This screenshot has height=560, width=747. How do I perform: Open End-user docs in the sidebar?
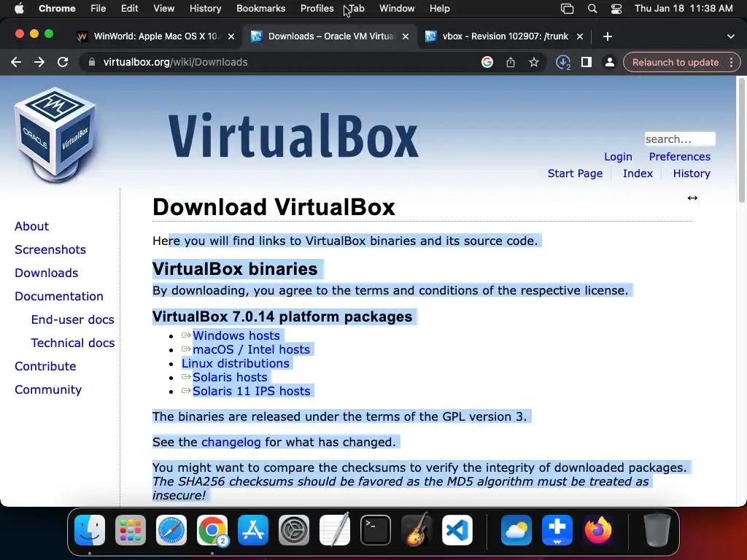point(72,319)
